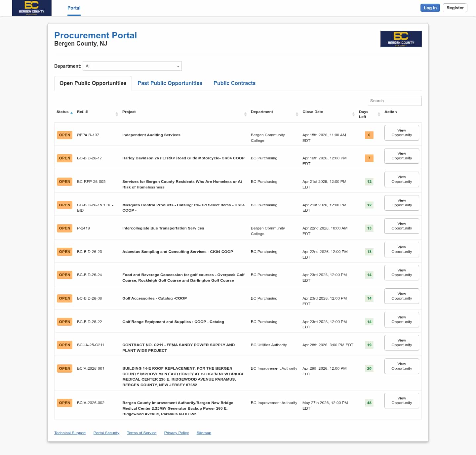Viewport: 476px width, 455px height.
Task: Click reference number BCIA-2026-001
Action: [91, 369]
